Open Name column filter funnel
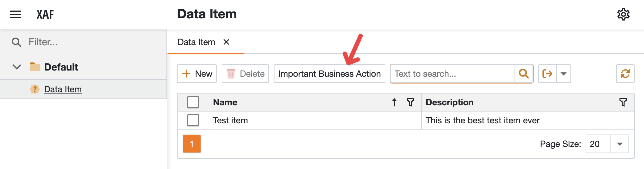The image size is (644, 169). point(410,102)
